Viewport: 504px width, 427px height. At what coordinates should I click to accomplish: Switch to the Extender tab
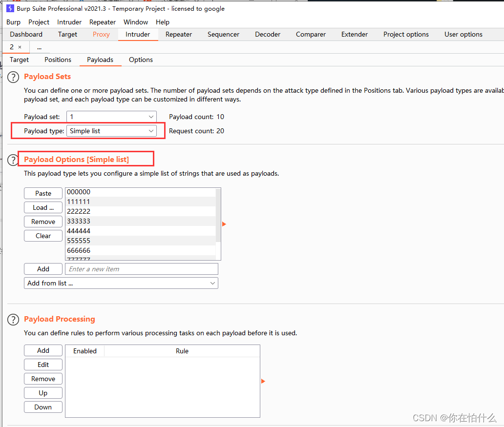click(355, 34)
